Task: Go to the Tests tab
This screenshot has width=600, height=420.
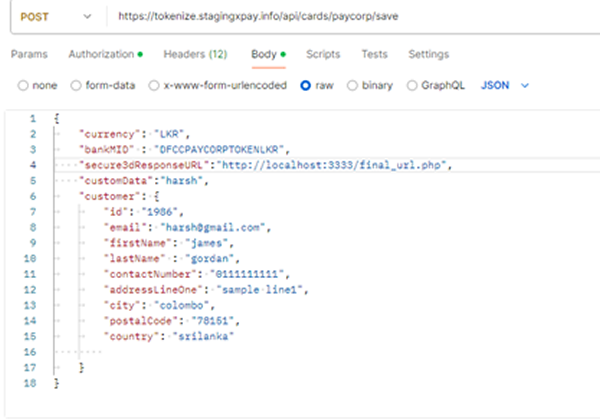Action: (374, 54)
